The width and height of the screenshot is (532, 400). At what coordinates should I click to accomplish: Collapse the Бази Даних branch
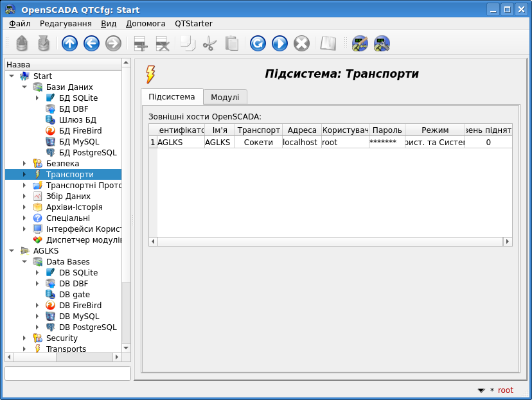point(24,87)
